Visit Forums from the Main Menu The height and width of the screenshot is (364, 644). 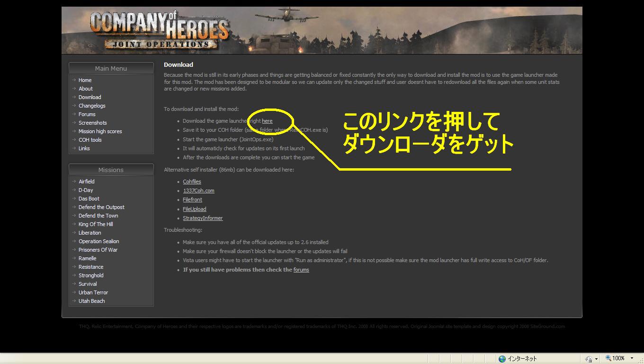(x=87, y=114)
